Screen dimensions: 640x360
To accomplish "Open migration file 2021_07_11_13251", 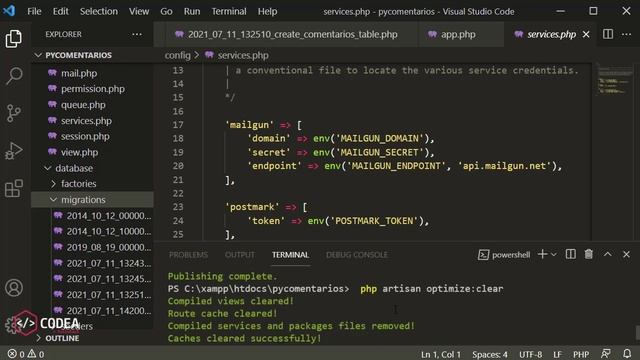I will pyautogui.click(x=92, y=295).
